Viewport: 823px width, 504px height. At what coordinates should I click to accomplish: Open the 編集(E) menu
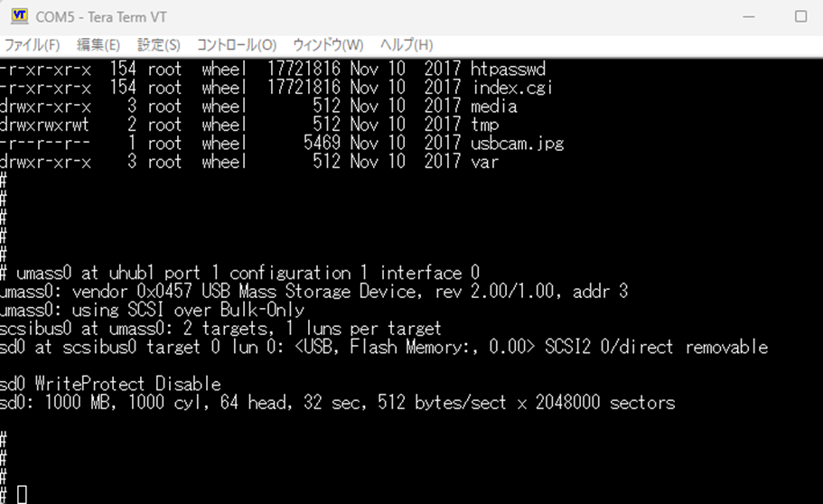pyautogui.click(x=98, y=45)
